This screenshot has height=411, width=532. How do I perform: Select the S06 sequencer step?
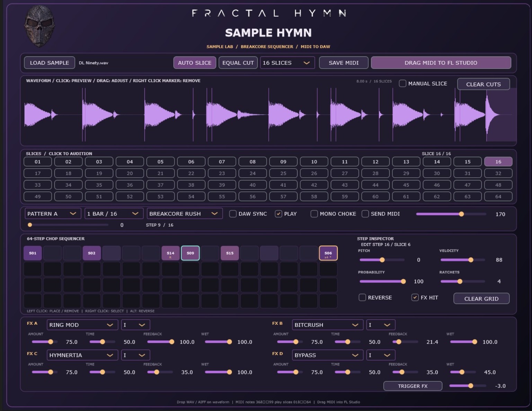coord(328,253)
